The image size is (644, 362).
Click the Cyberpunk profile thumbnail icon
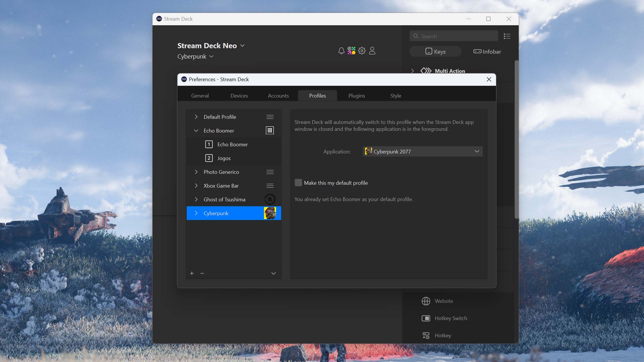(270, 213)
